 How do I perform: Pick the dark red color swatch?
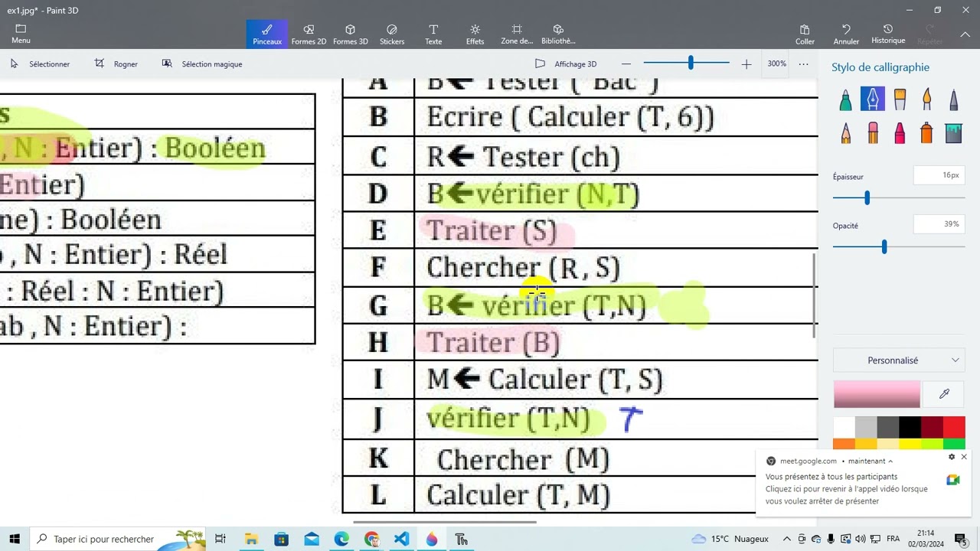click(932, 427)
